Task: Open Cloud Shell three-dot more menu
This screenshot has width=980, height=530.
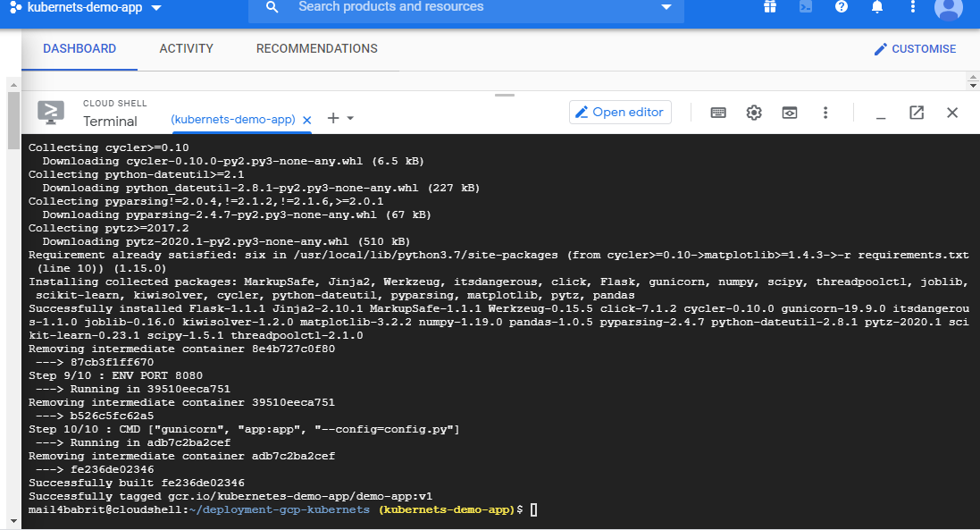Action: 825,113
